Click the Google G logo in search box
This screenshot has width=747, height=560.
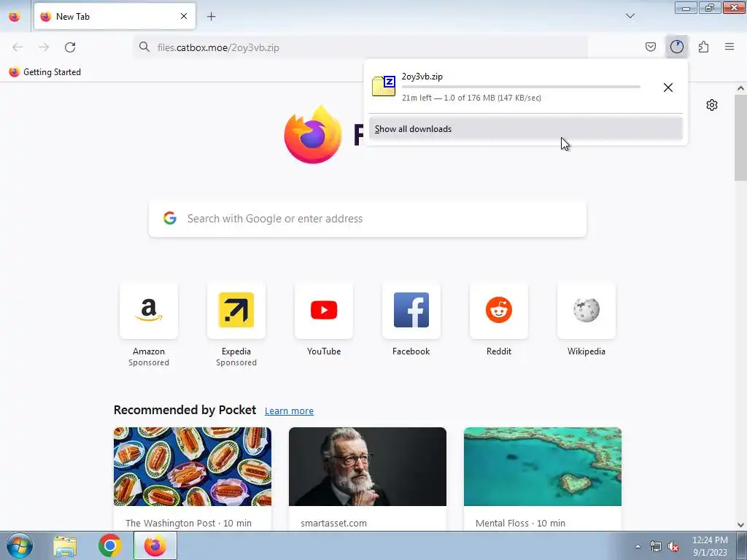[170, 218]
